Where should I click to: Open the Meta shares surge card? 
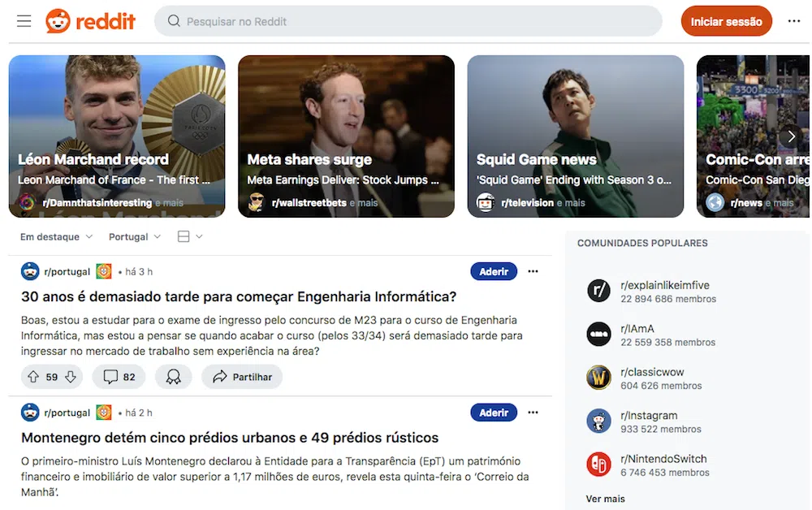[346, 136]
